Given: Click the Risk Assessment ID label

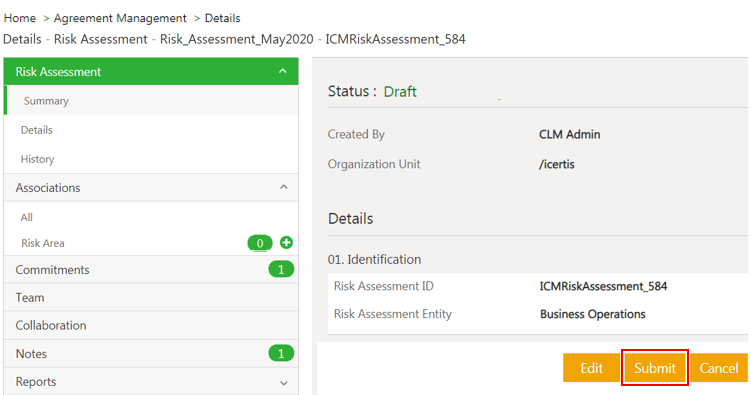Looking at the screenshot, I should pos(384,286).
